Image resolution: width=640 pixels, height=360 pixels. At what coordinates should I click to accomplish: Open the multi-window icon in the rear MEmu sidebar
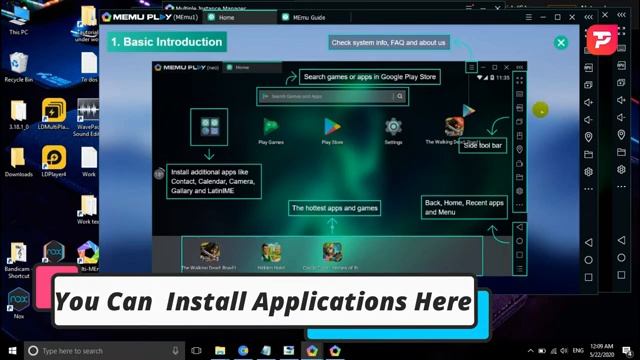[621, 82]
